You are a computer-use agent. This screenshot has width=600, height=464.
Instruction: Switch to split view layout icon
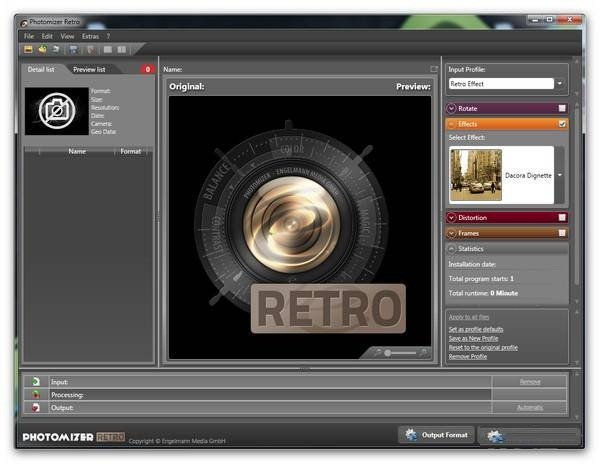click(x=122, y=49)
